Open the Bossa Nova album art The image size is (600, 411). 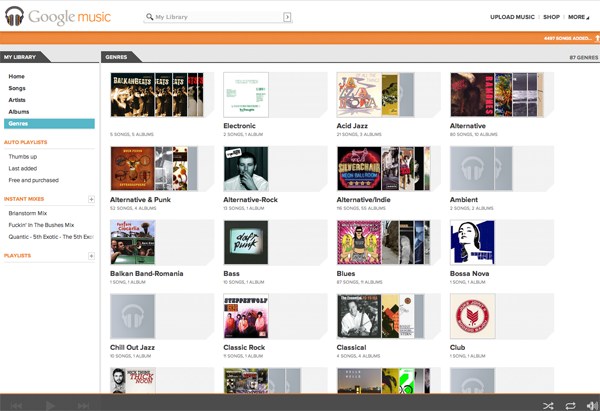473,242
